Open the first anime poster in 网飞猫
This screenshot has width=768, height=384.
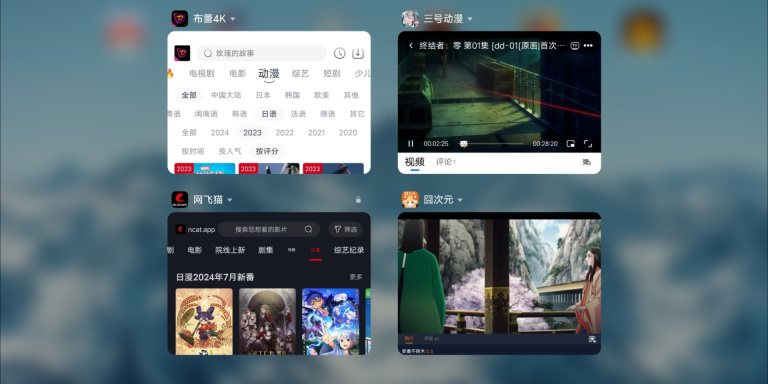(204, 321)
